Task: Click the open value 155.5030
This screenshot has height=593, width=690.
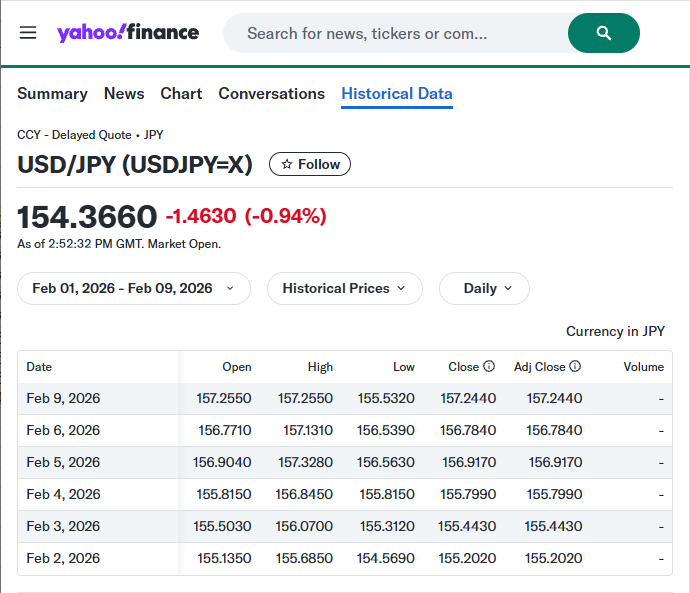Action: [x=222, y=527]
